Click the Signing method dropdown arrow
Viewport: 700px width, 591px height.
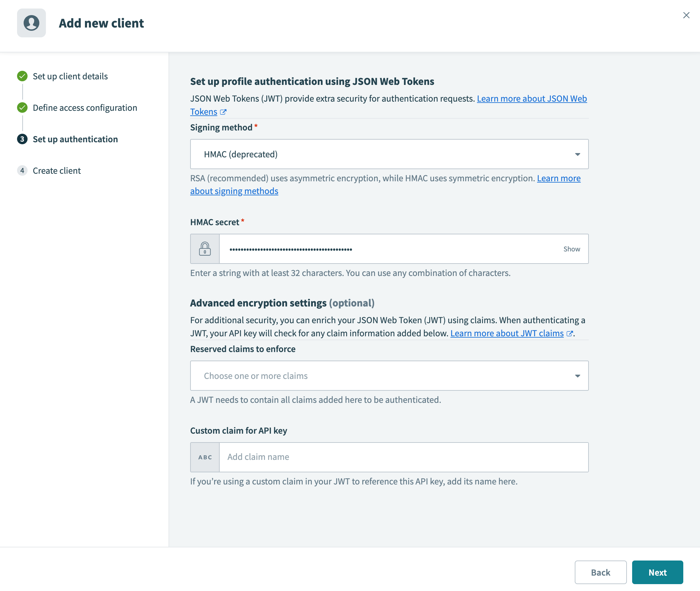point(577,154)
